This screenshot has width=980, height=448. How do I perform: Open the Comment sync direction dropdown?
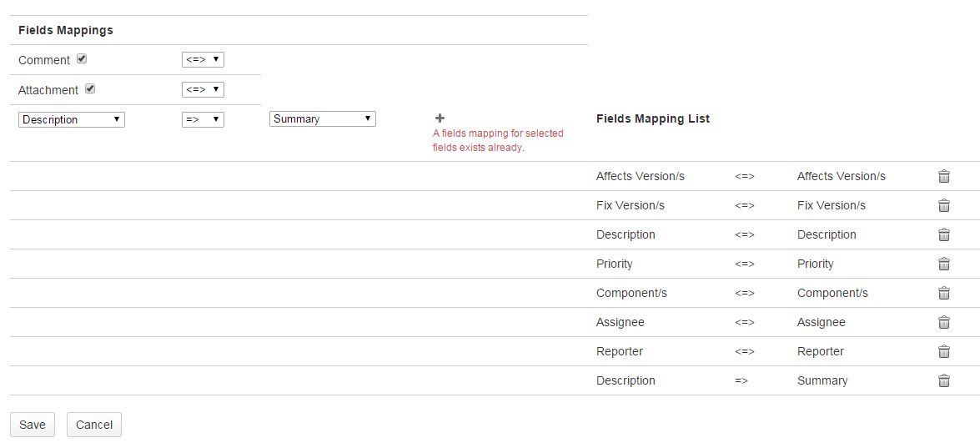[203, 60]
